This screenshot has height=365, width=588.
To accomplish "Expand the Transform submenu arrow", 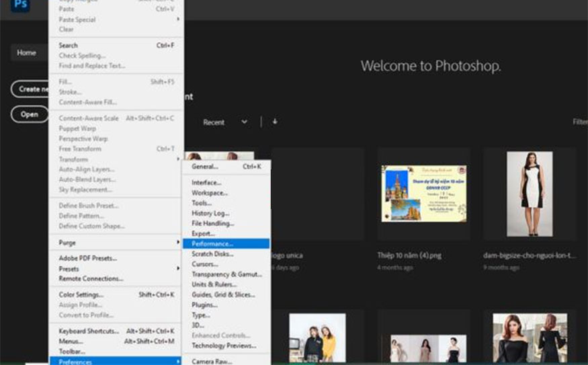I will (x=178, y=159).
